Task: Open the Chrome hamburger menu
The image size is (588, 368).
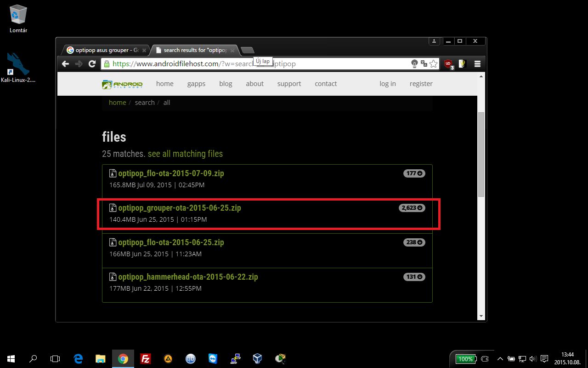Action: [x=477, y=64]
